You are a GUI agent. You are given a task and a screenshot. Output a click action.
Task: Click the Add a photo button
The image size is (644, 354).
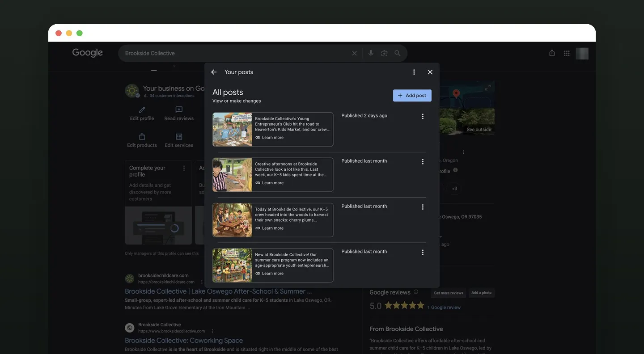(482, 293)
